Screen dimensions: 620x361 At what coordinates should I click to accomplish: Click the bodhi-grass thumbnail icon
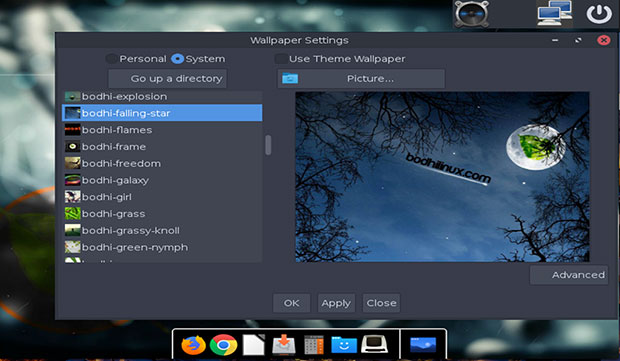pos(72,214)
